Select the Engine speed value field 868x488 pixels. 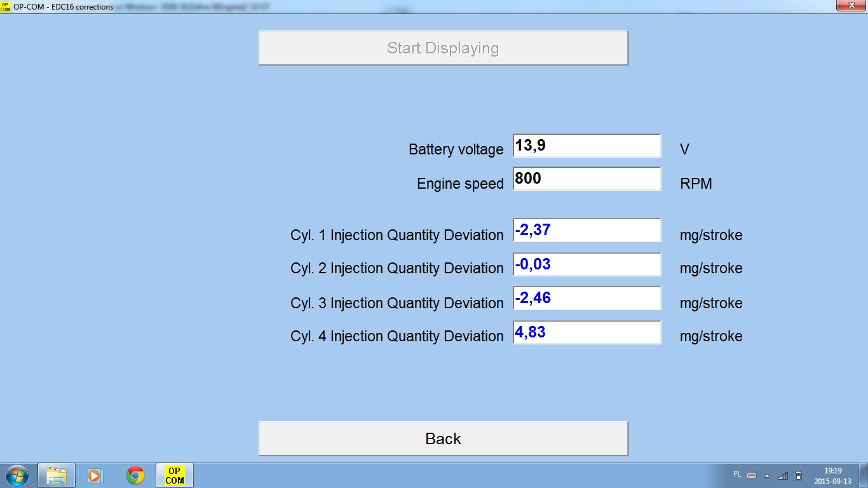pos(587,179)
